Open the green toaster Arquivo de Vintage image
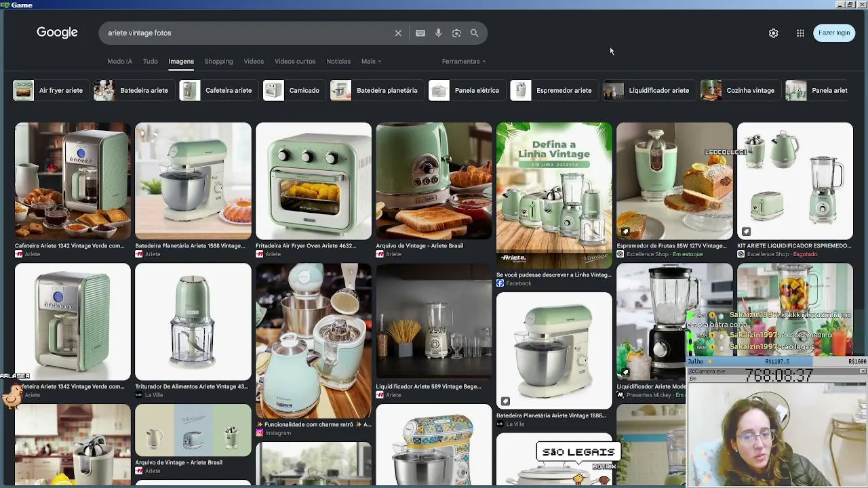 click(434, 181)
